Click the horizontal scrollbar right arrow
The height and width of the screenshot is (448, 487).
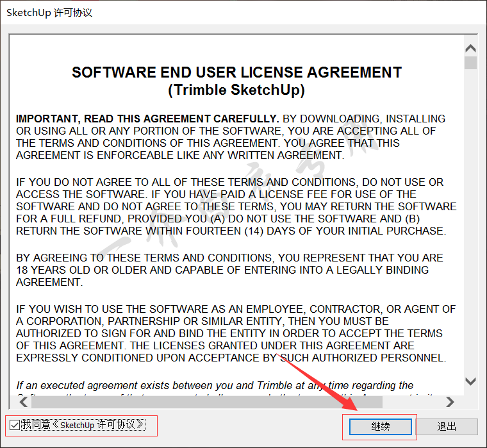[450, 402]
